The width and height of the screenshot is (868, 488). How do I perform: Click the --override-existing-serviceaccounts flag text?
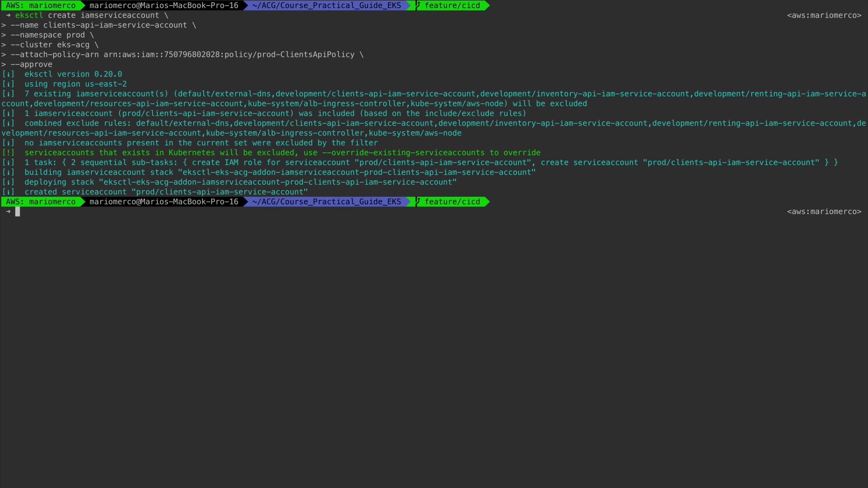(x=403, y=153)
